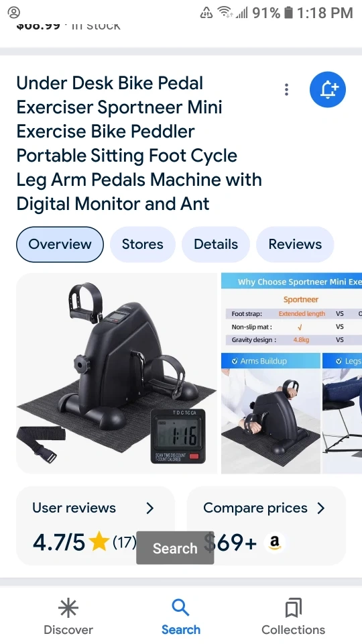Tap the battery indicator in status bar
The height and width of the screenshot is (644, 362).
pos(289,13)
